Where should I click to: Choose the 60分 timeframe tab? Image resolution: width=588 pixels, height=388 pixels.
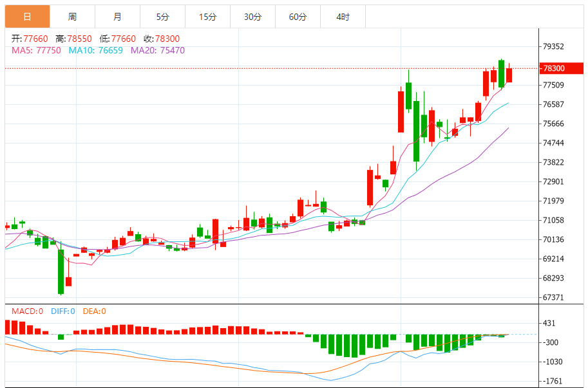point(298,17)
